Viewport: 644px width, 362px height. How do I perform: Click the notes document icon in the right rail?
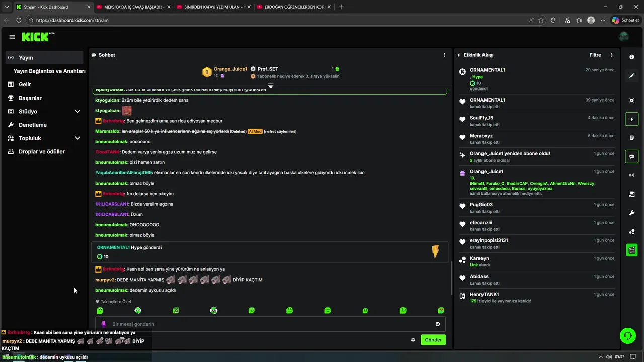pos(632,138)
